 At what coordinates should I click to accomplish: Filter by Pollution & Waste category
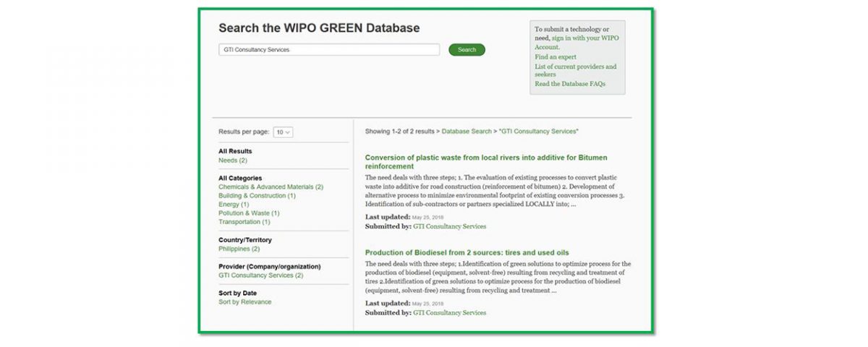pos(249,213)
